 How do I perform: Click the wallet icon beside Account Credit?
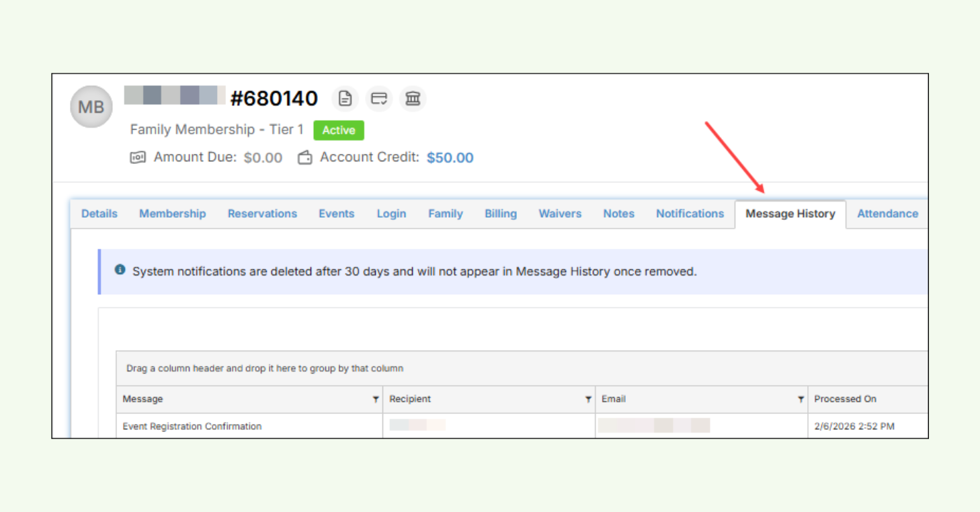point(304,157)
